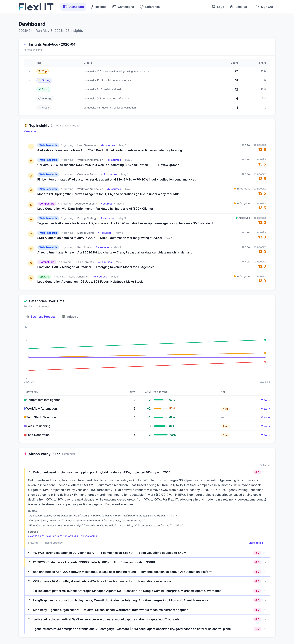Open forkoff.xyz source link
Viewport: 294px width, 644px height.
71,536
